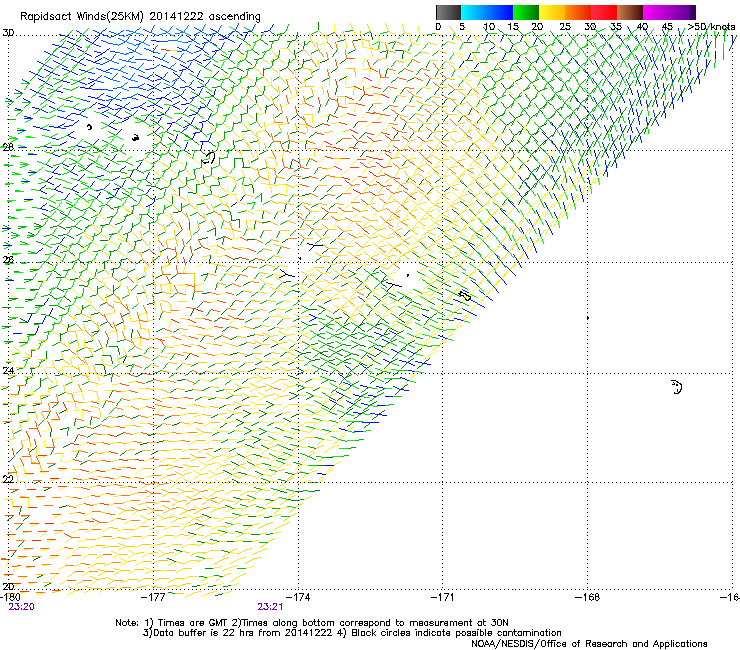740x650 pixels.
Task: Click the '-171' longitude axis label
Action: [x=443, y=597]
